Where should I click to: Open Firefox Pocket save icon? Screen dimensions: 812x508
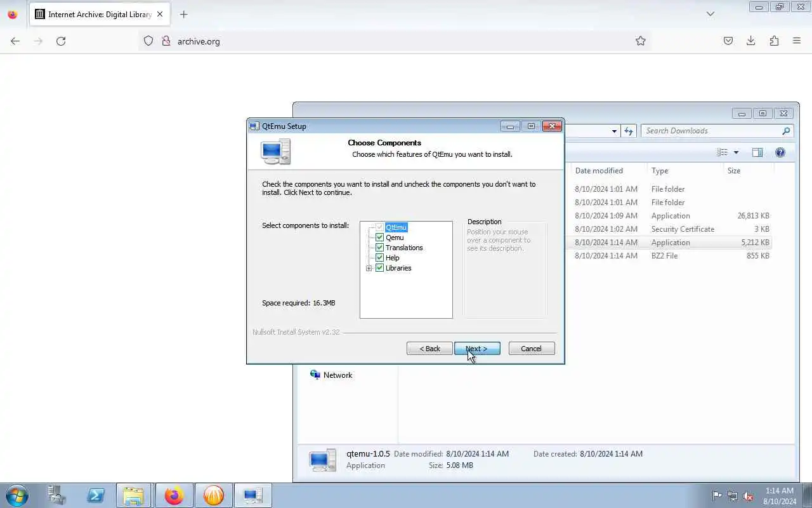pos(728,41)
